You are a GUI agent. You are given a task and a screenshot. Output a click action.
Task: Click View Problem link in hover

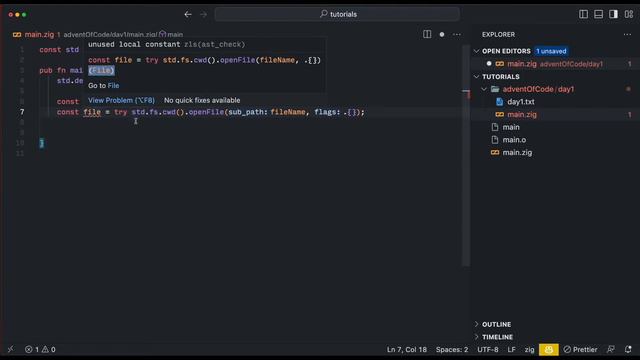(x=121, y=100)
